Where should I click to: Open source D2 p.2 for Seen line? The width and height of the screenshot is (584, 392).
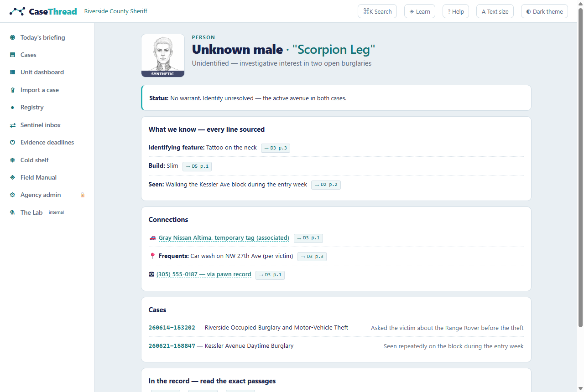tap(326, 185)
